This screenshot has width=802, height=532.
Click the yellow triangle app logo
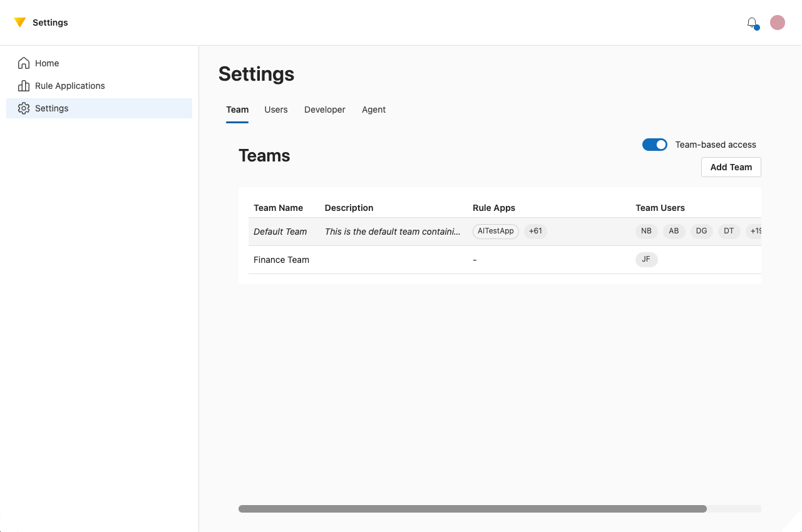(x=20, y=22)
